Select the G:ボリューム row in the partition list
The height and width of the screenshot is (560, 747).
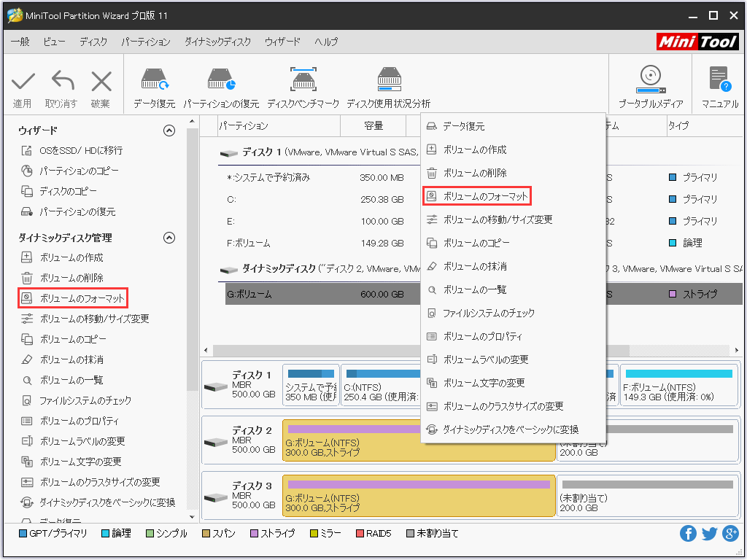point(321,295)
